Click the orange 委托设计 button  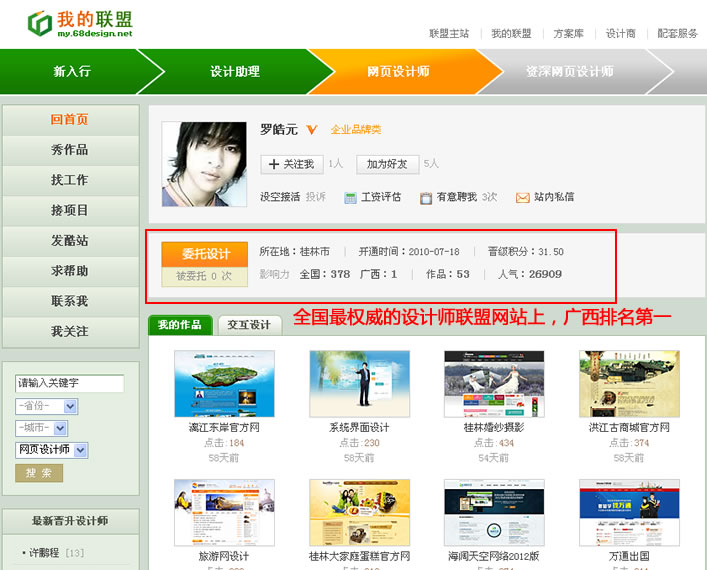pos(205,254)
